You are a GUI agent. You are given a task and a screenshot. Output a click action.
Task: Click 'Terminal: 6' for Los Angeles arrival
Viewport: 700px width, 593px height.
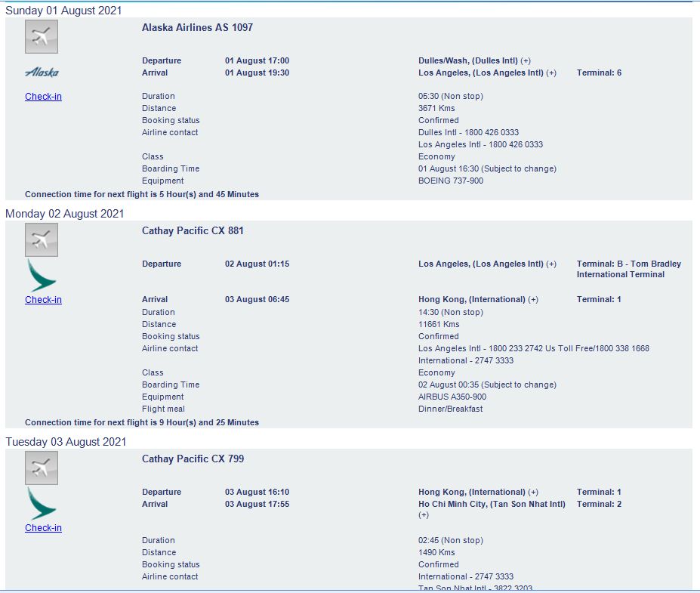point(599,73)
